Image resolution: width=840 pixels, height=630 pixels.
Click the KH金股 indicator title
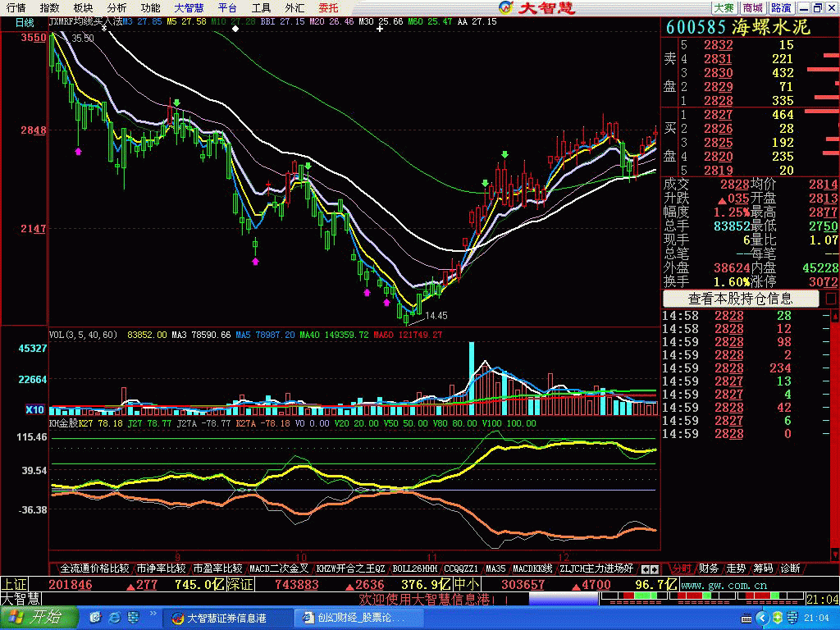coord(64,423)
